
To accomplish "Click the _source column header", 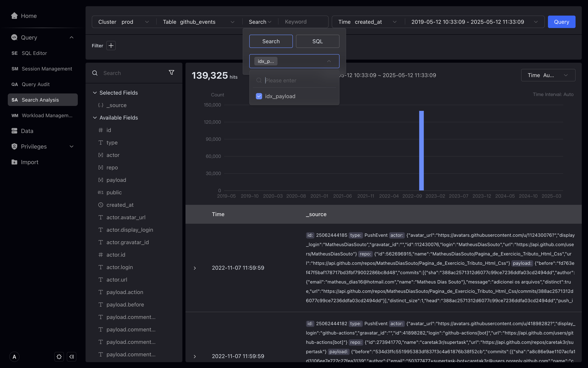I will coord(316,214).
